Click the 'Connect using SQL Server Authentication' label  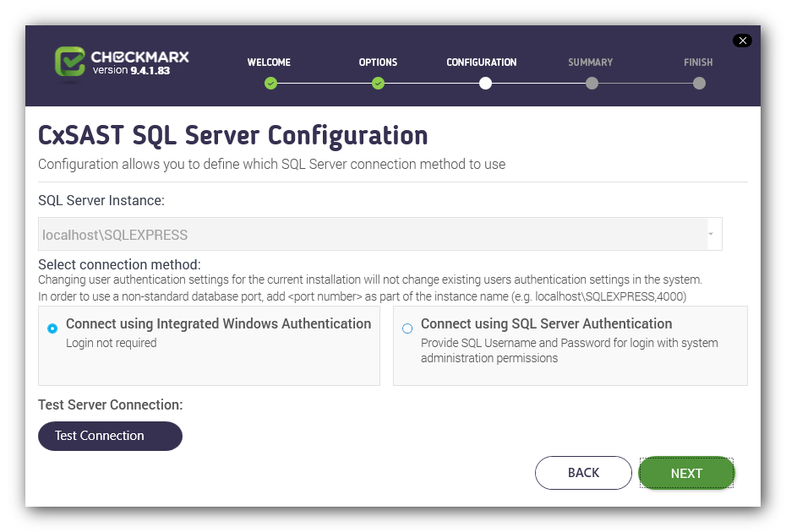[x=546, y=323]
